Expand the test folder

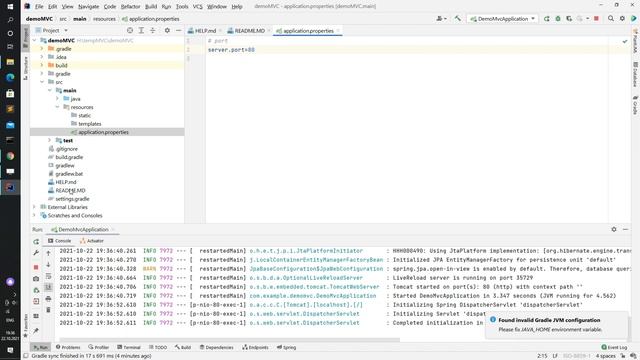49,140
